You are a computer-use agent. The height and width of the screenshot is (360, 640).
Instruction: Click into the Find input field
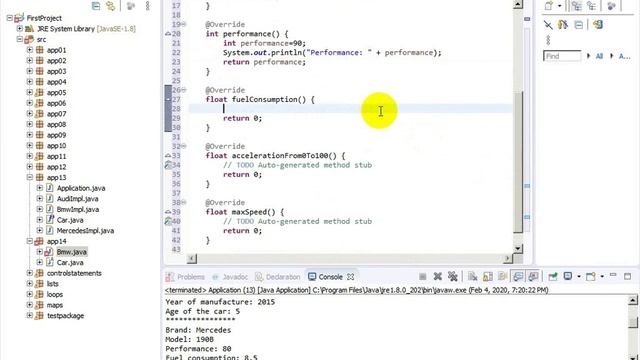(x=562, y=56)
